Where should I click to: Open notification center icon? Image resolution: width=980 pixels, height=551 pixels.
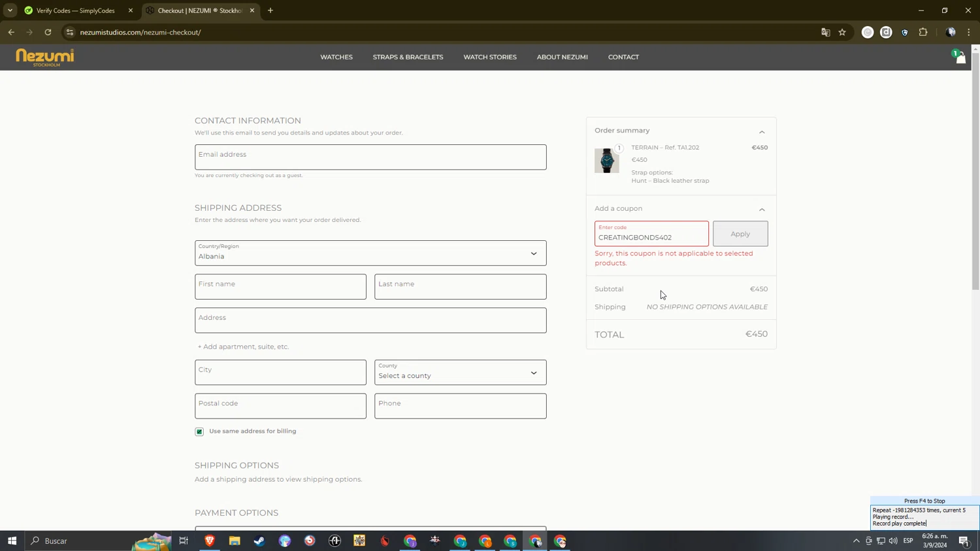point(964,541)
